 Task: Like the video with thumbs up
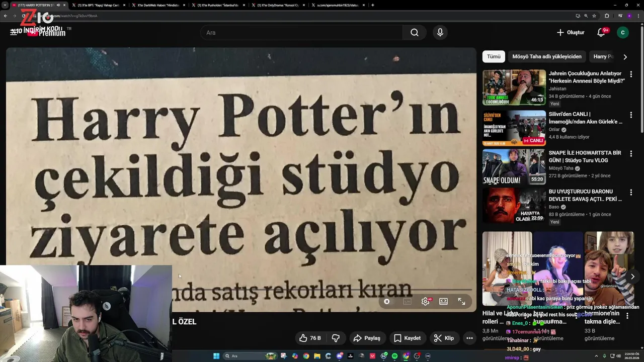pos(310,338)
